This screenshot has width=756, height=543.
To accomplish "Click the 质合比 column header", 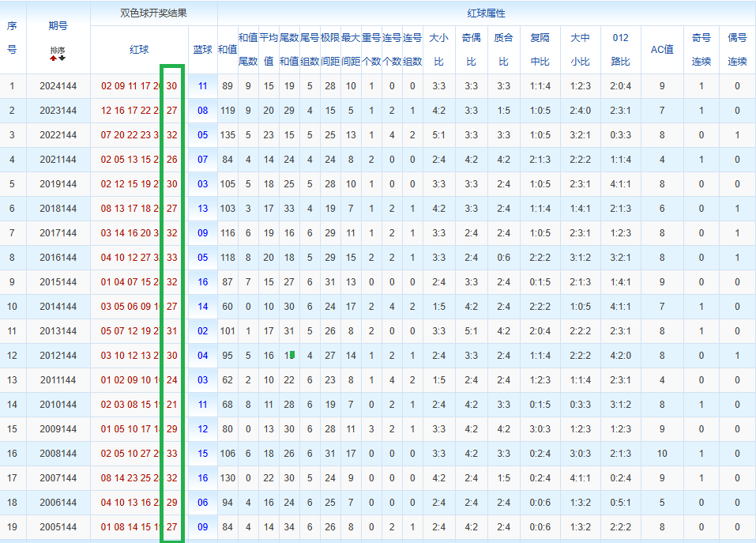I will pos(503,50).
